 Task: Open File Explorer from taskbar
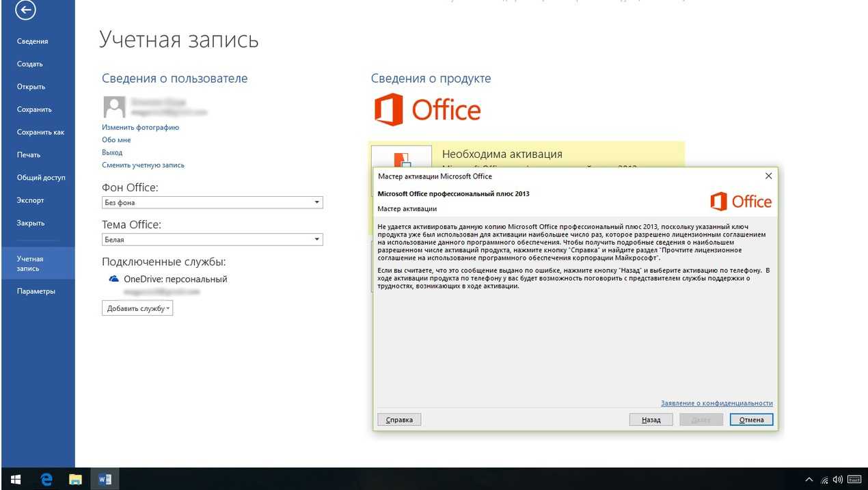[75, 480]
